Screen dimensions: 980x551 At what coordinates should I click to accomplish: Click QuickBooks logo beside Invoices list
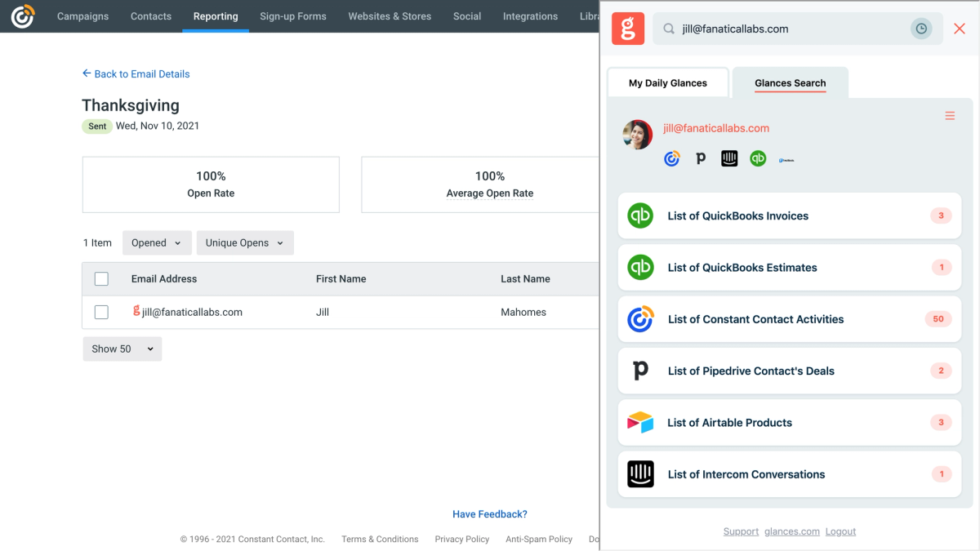click(x=640, y=216)
